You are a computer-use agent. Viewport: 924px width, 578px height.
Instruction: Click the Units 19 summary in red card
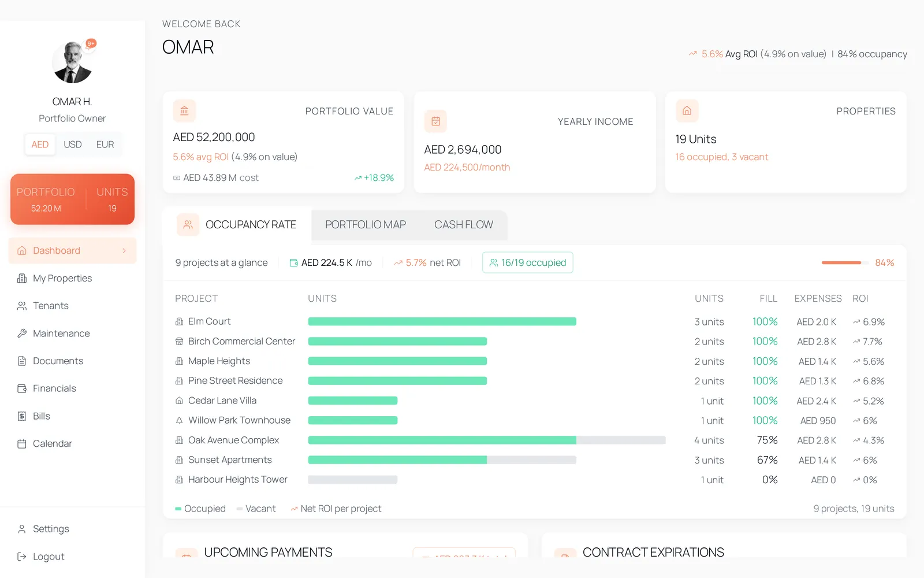[112, 199]
